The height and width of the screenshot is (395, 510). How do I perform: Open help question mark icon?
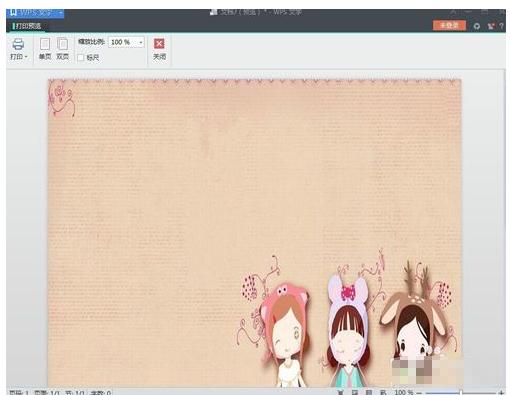(501, 26)
